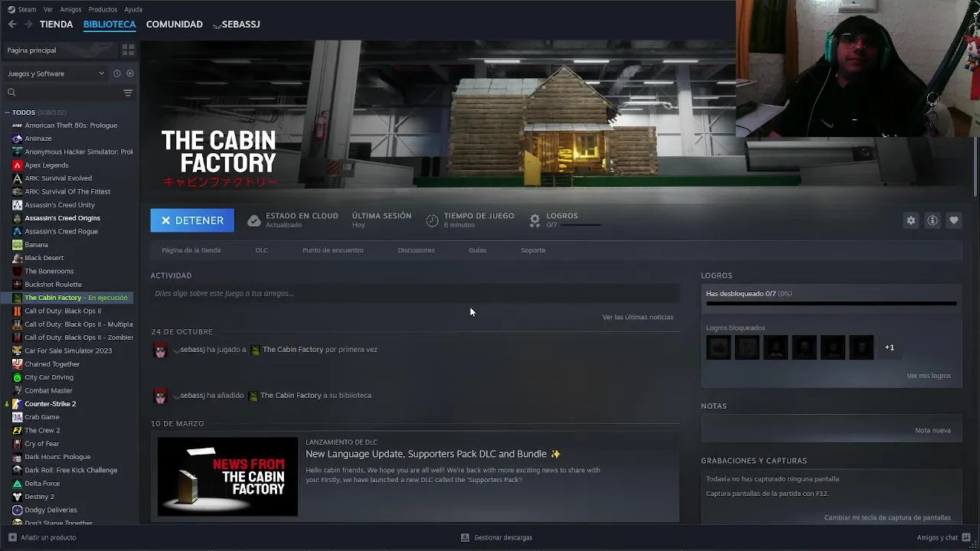Click the Counter-Strike 2 game icon

17,404
